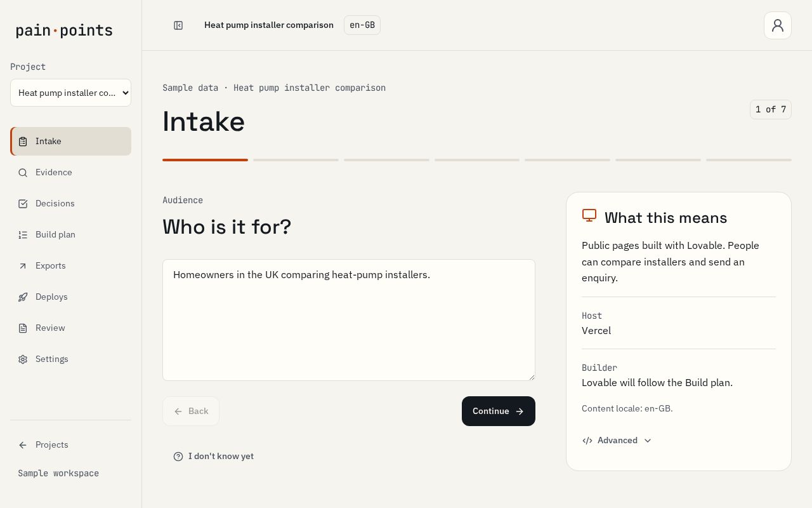Return to Projects list
812x508 pixels.
(70, 445)
